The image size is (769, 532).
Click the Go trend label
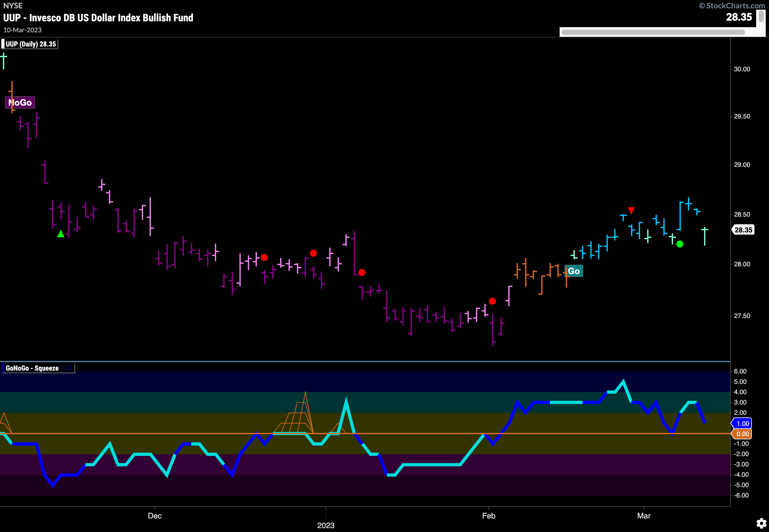click(x=574, y=271)
